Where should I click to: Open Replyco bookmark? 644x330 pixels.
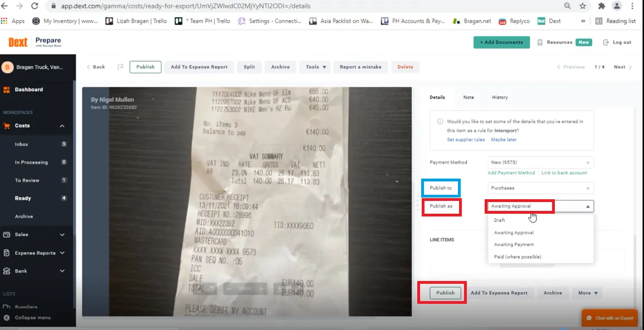pyautogui.click(x=515, y=21)
